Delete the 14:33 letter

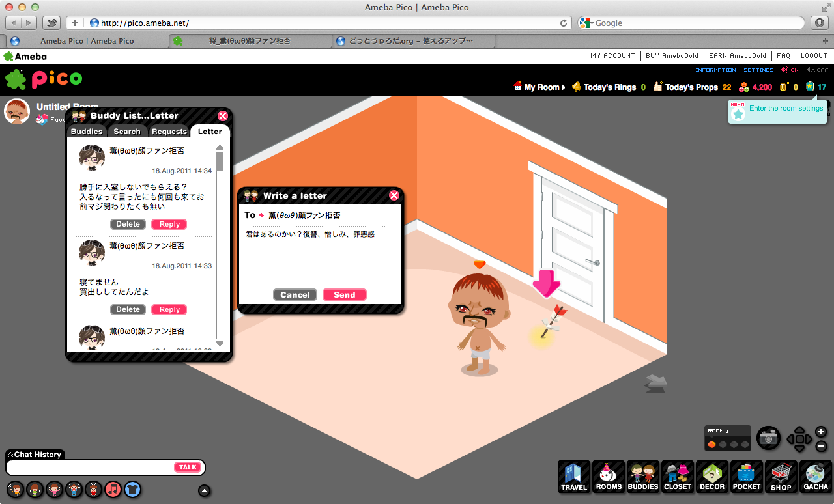coord(128,309)
